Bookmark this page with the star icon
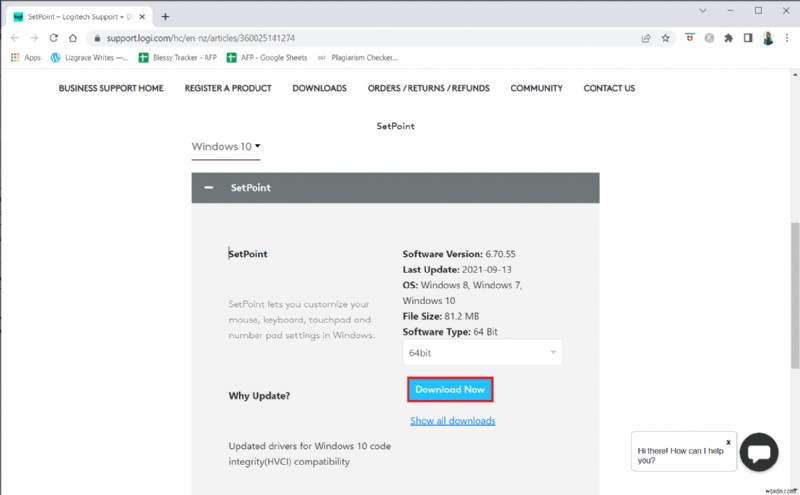The height and width of the screenshot is (495, 800). tap(665, 38)
